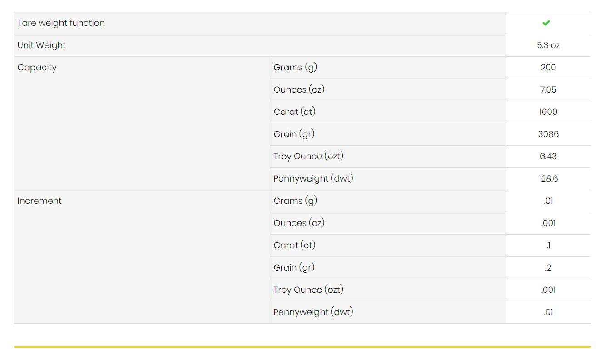
Task: Select Capacity Grams (g) label
Action: tap(295, 68)
